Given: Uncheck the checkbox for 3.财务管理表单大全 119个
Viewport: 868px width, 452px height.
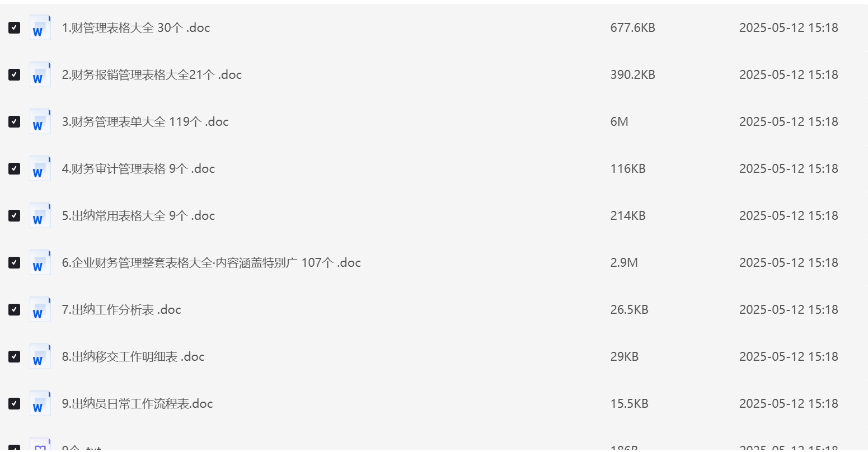Looking at the screenshot, I should coord(15,121).
